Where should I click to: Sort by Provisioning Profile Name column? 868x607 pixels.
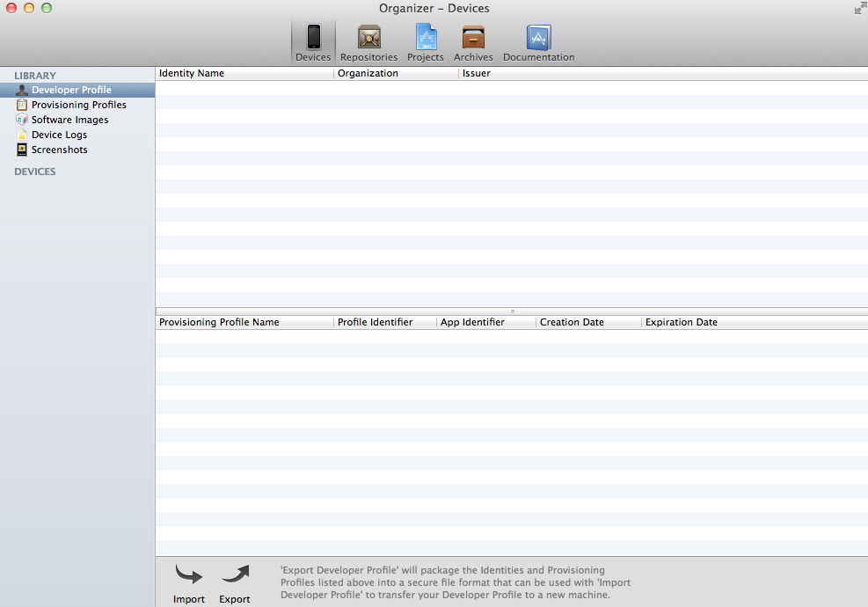[x=244, y=322]
